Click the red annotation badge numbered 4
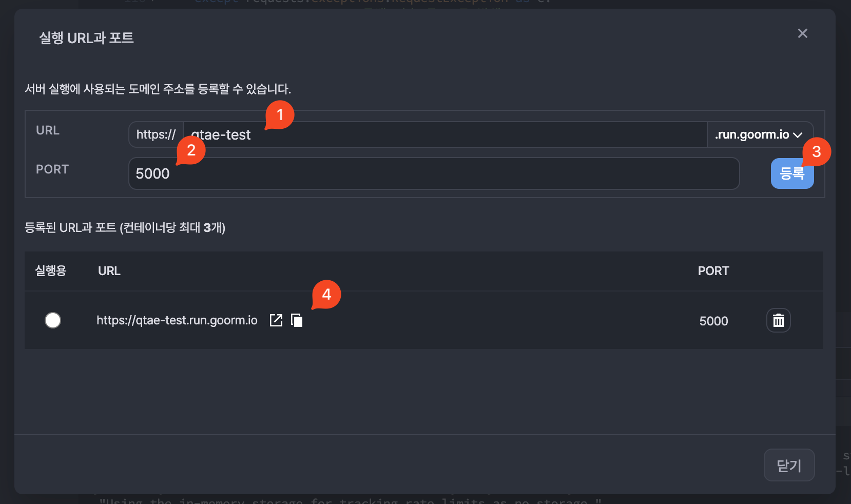The width and height of the screenshot is (851, 504). point(326,295)
